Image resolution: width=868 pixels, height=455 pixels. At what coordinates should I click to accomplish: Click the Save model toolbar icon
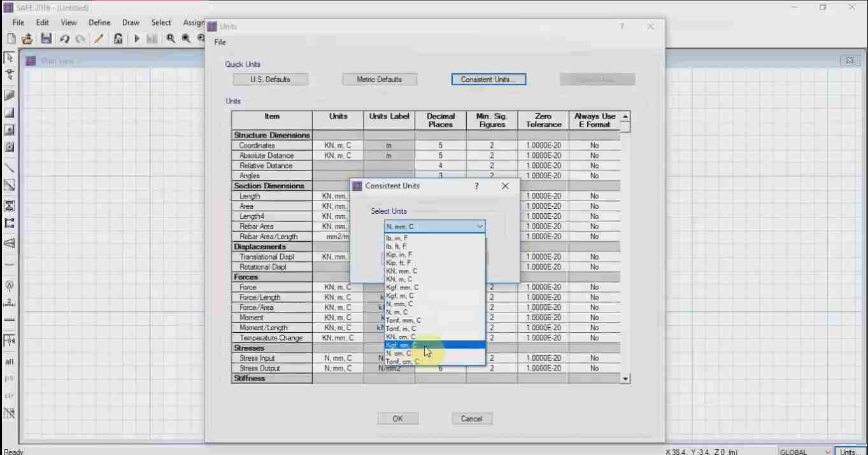click(x=46, y=39)
